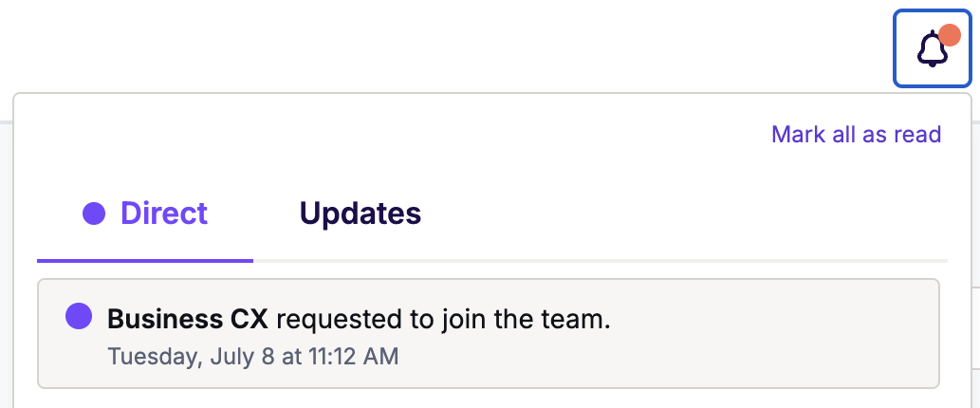
Task: Click the purple underline below Direct tab
Action: 145,261
